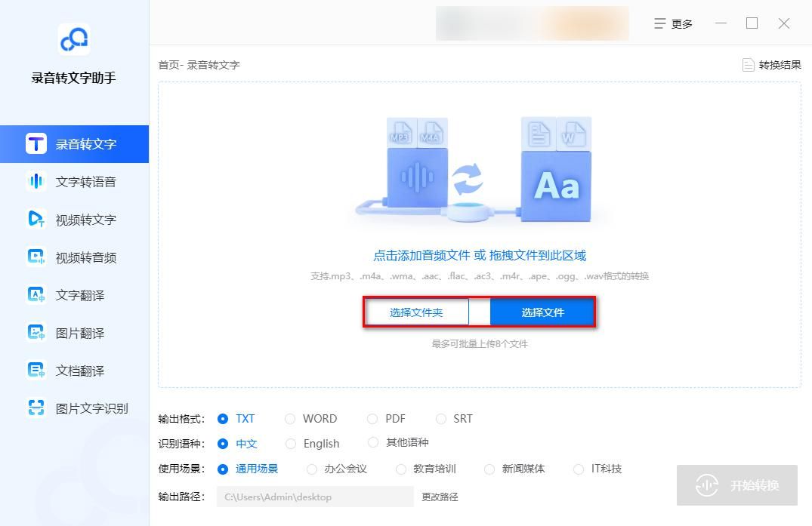The height and width of the screenshot is (526, 812).
Task: Click the 输出路径 label
Action: pyautogui.click(x=181, y=497)
